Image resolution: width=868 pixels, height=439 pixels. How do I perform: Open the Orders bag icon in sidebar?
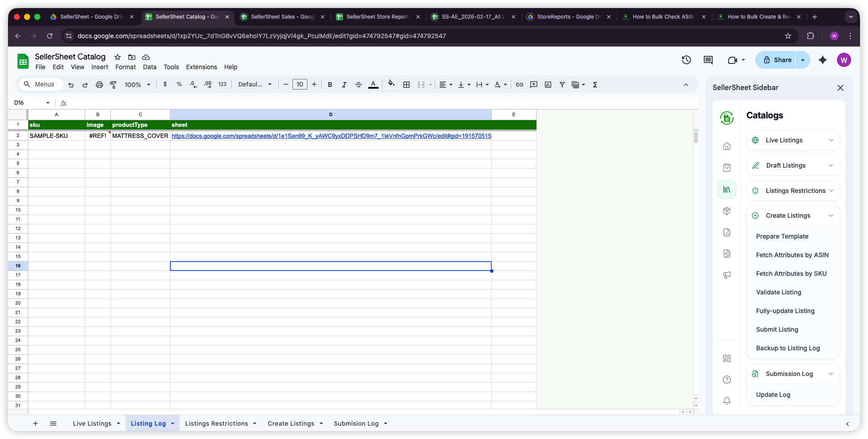[727, 168]
